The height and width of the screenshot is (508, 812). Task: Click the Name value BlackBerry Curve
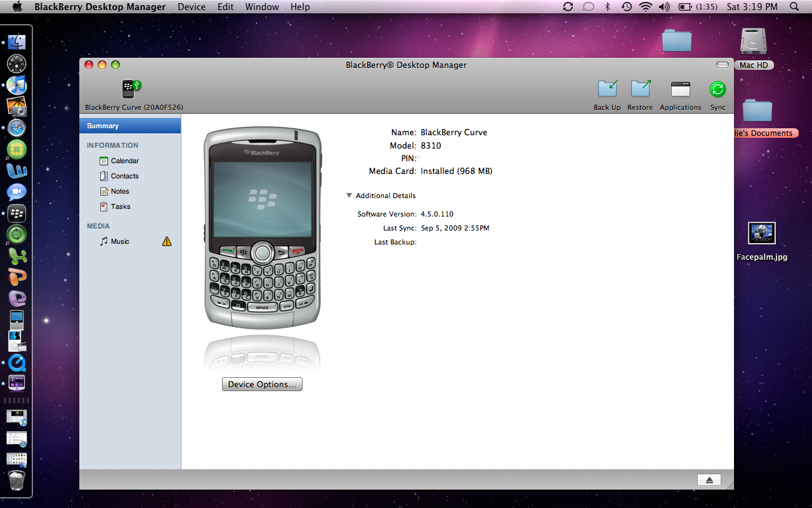pos(454,133)
